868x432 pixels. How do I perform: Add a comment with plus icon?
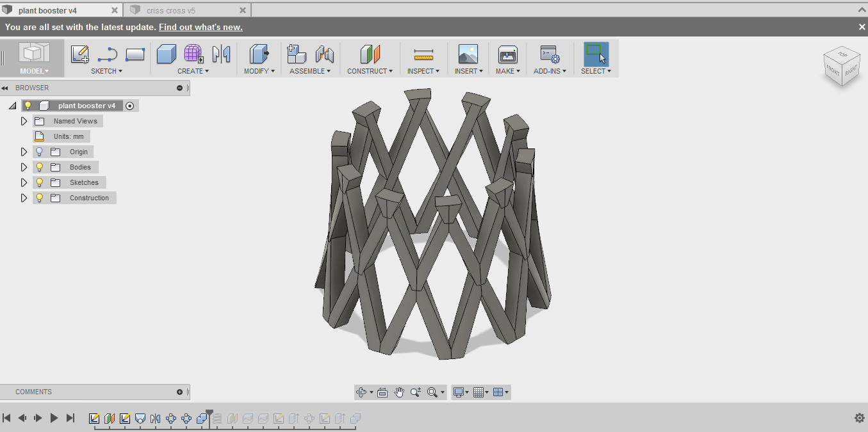(x=179, y=392)
